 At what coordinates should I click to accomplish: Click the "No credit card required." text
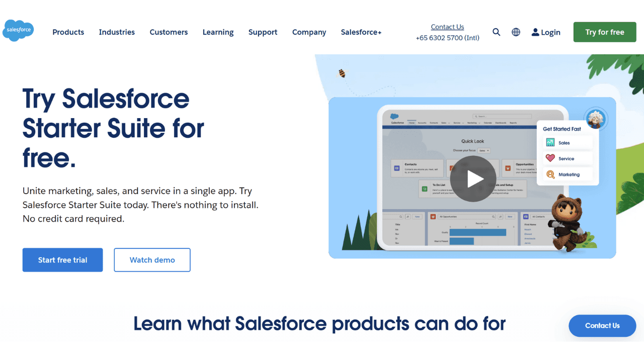pyautogui.click(x=73, y=219)
